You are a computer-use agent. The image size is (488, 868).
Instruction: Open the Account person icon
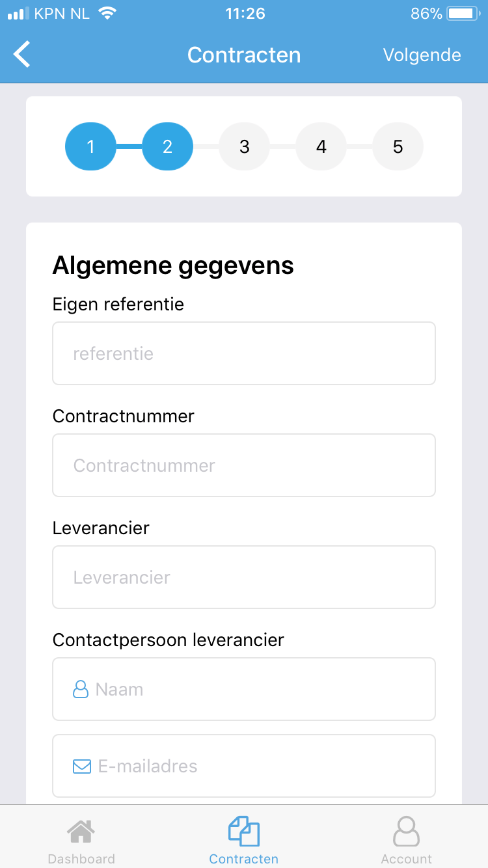tap(407, 831)
